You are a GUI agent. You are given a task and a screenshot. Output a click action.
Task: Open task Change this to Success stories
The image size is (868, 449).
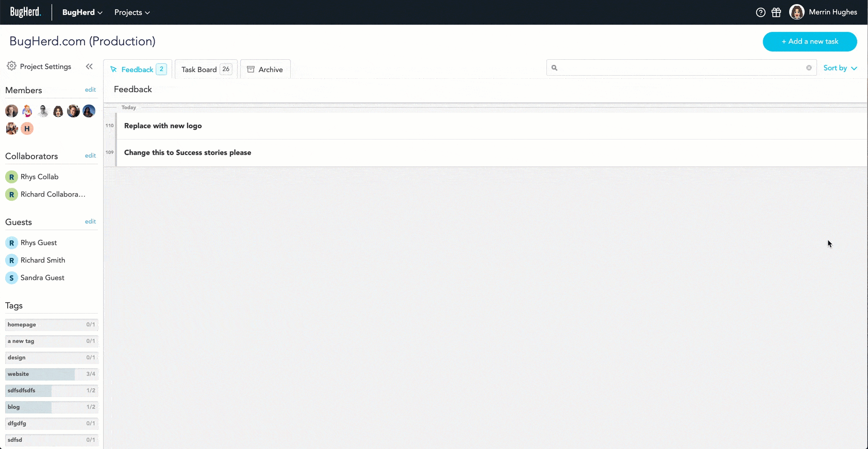(188, 152)
